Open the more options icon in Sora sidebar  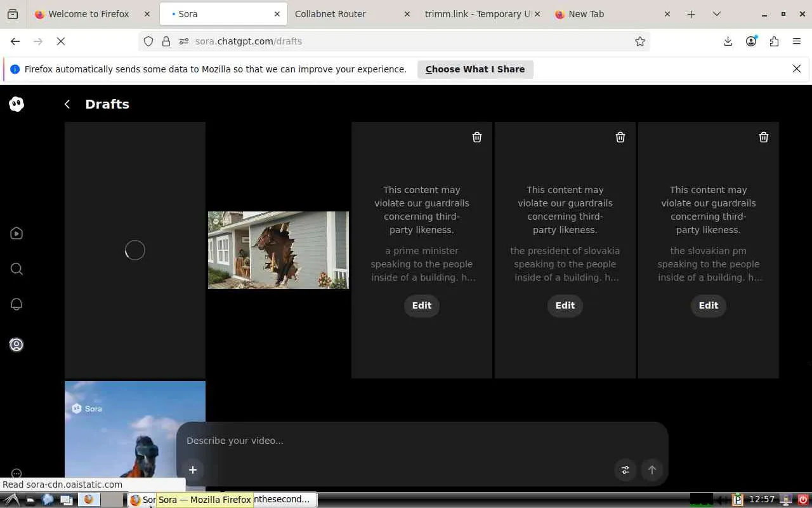click(16, 474)
